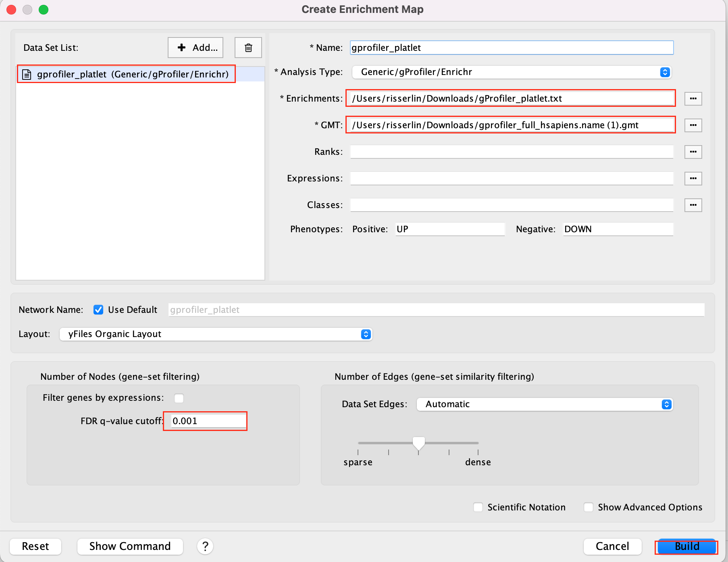Enable Filter genes by expressions checkbox
The width and height of the screenshot is (728, 562).
pyautogui.click(x=179, y=398)
